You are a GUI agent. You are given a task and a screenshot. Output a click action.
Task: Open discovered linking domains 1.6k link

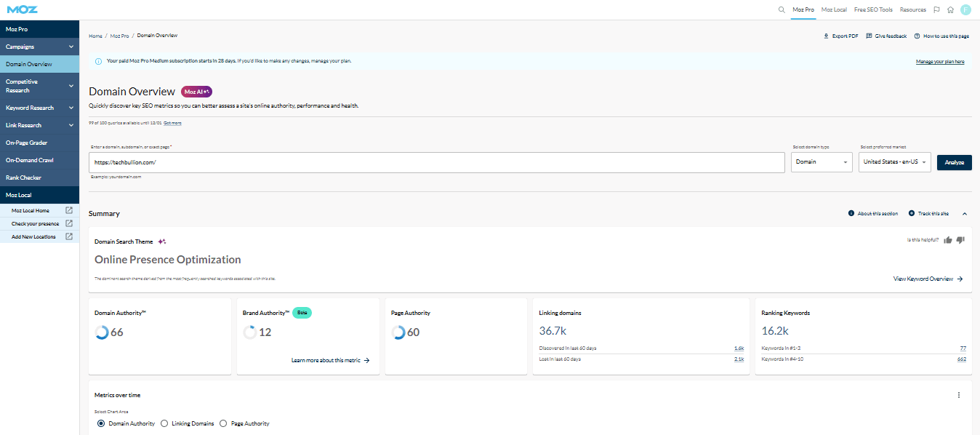pyautogui.click(x=739, y=348)
